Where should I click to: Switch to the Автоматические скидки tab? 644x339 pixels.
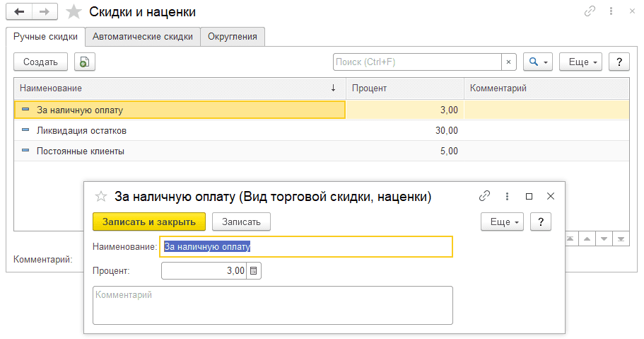pos(143,37)
